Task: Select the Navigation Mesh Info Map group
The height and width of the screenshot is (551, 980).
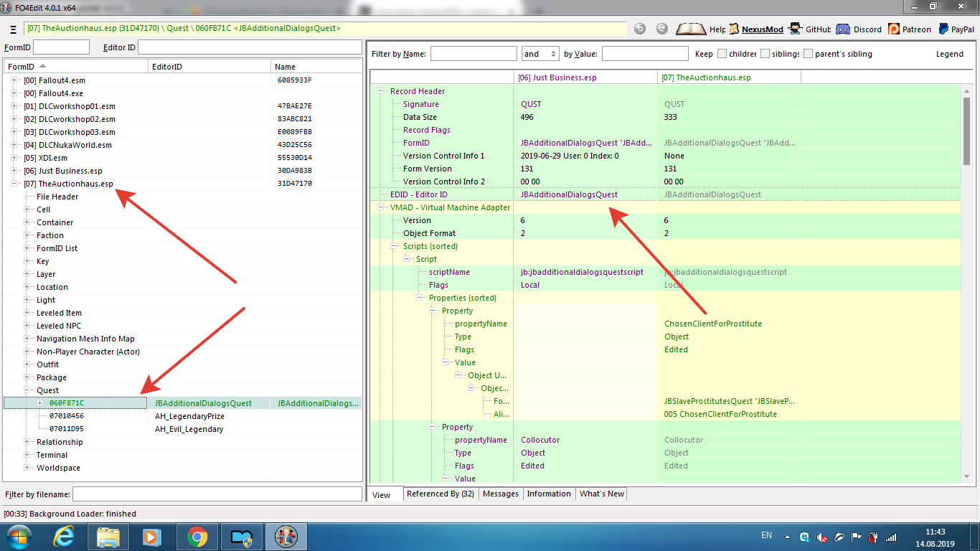Action: point(85,339)
